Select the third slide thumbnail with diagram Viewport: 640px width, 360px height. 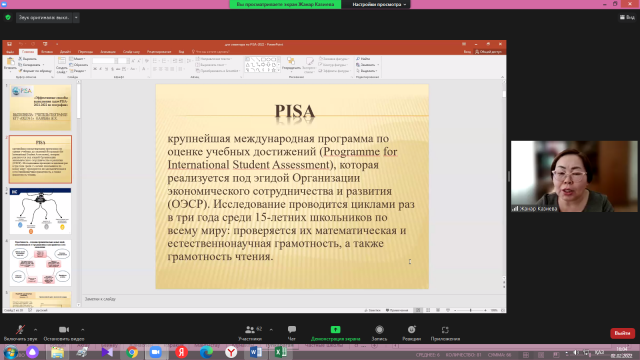[x=40, y=211]
